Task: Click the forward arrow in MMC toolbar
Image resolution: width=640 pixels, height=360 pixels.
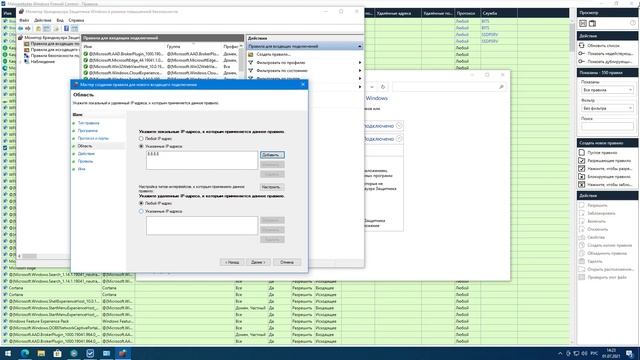Action: click(x=28, y=29)
